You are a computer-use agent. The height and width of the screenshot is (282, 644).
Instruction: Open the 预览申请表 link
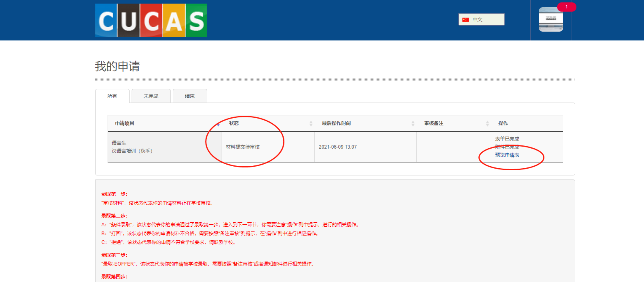pos(507,155)
